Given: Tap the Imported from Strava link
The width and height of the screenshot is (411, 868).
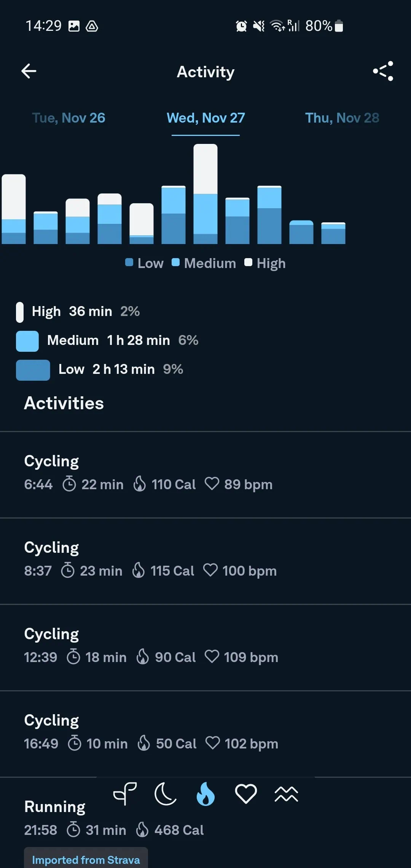Looking at the screenshot, I should coord(86,860).
